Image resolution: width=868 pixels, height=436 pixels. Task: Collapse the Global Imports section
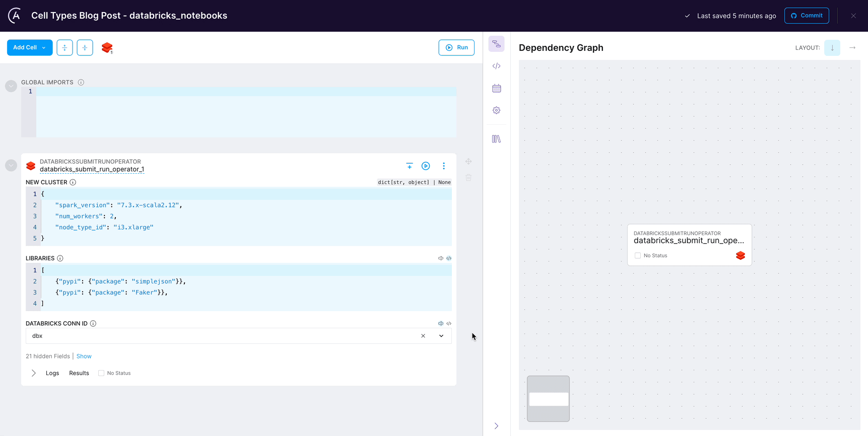(11, 86)
